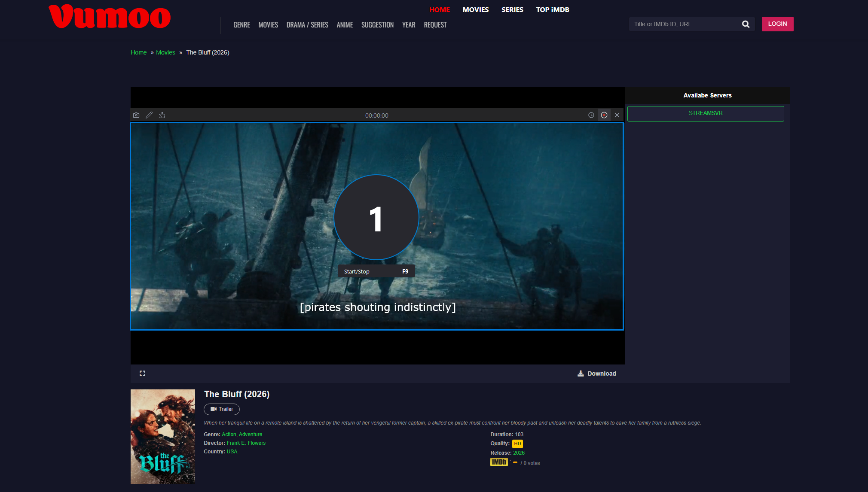Switch to the SERIES tab
This screenshot has height=492, width=868.
512,9
